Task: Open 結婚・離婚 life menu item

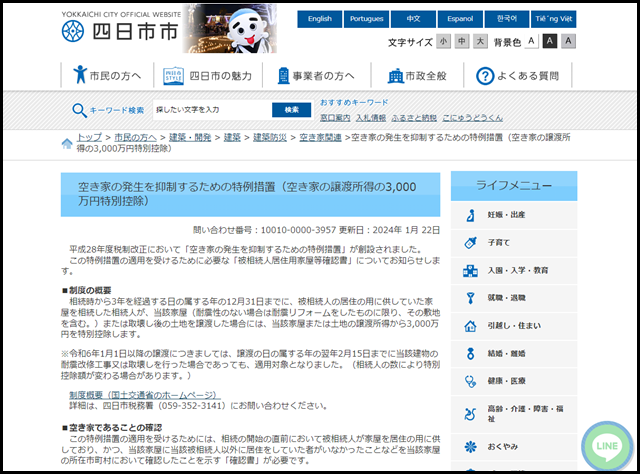Action: [x=514, y=354]
